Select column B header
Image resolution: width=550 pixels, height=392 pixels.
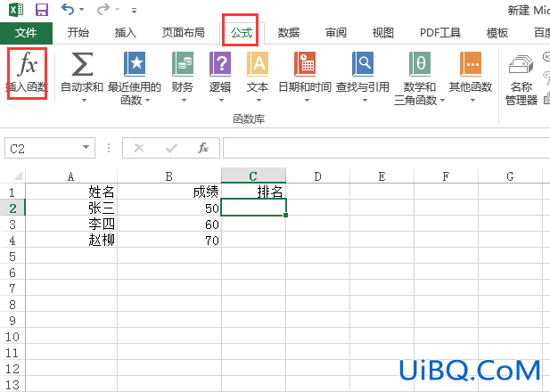click(x=169, y=176)
